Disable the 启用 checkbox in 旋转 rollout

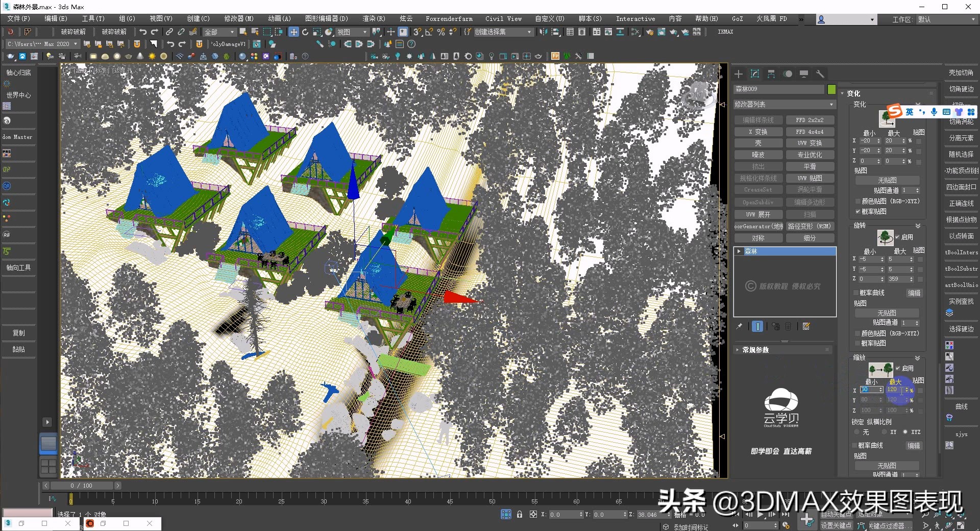pos(897,237)
